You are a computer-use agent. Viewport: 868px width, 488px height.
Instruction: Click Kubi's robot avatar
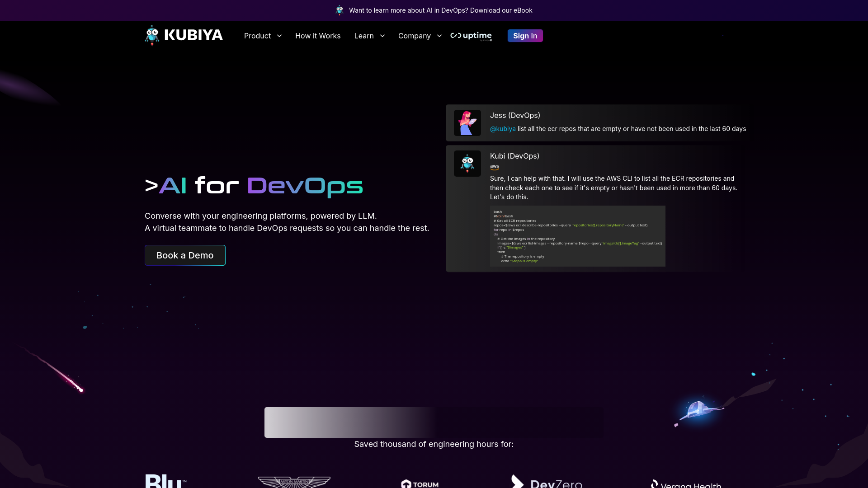467,163
